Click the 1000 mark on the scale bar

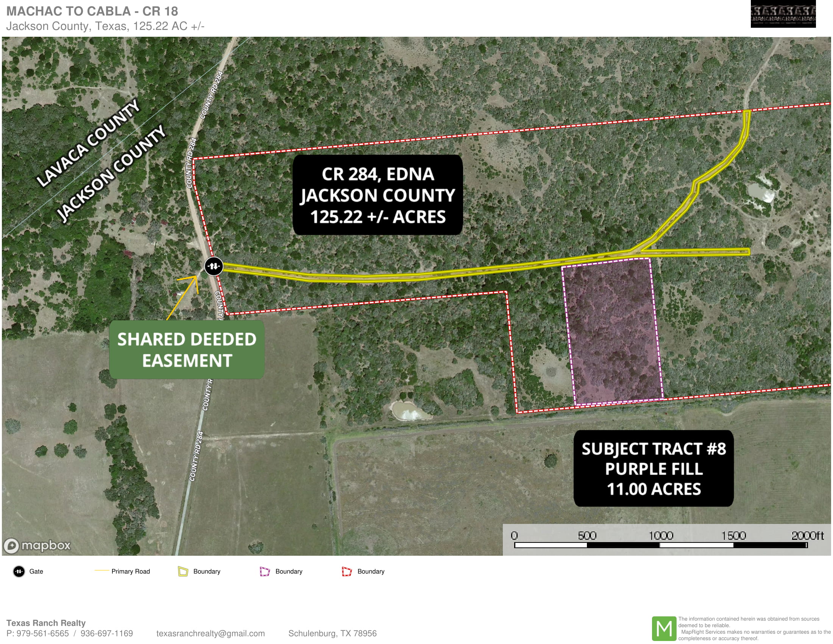click(661, 536)
